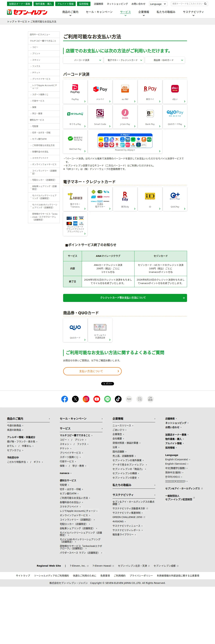Select プリペイドサービス in the sidebar menu

(x=44, y=79)
